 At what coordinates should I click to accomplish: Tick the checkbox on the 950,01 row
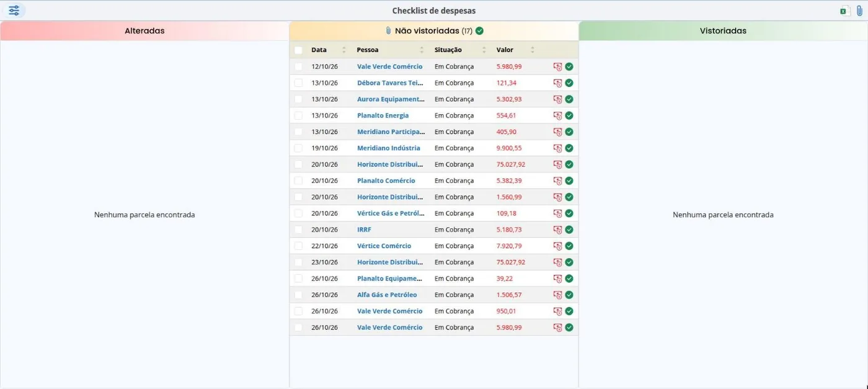click(299, 311)
